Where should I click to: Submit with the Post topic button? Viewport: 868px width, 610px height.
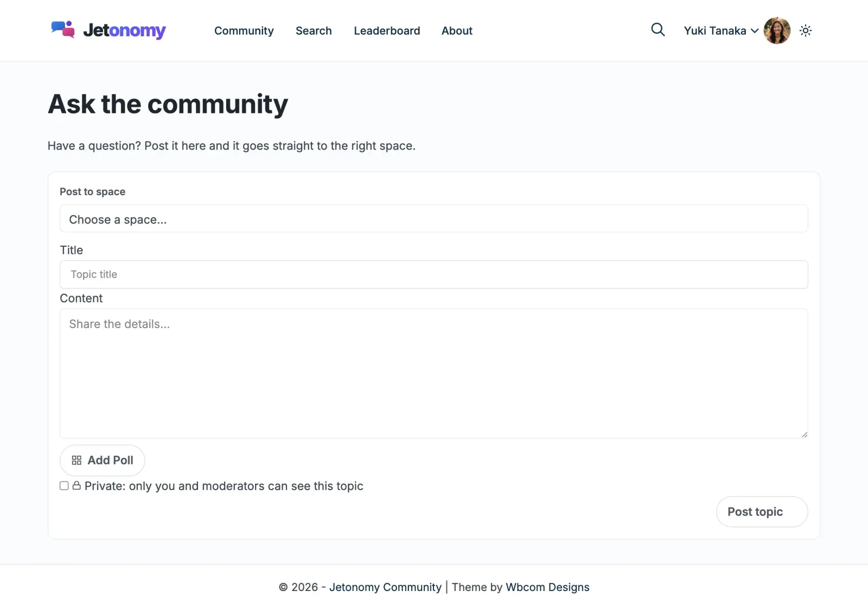(x=762, y=512)
